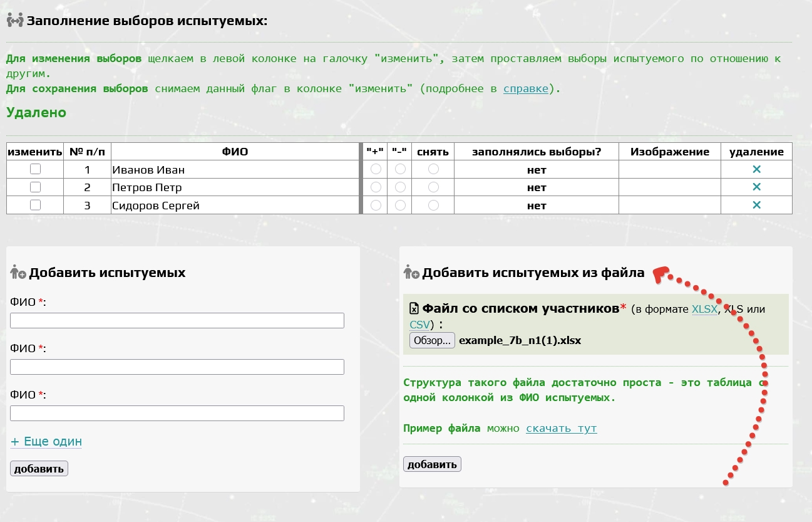812x522 pixels.
Task: Click + Еще один to add another field
Action: point(46,441)
